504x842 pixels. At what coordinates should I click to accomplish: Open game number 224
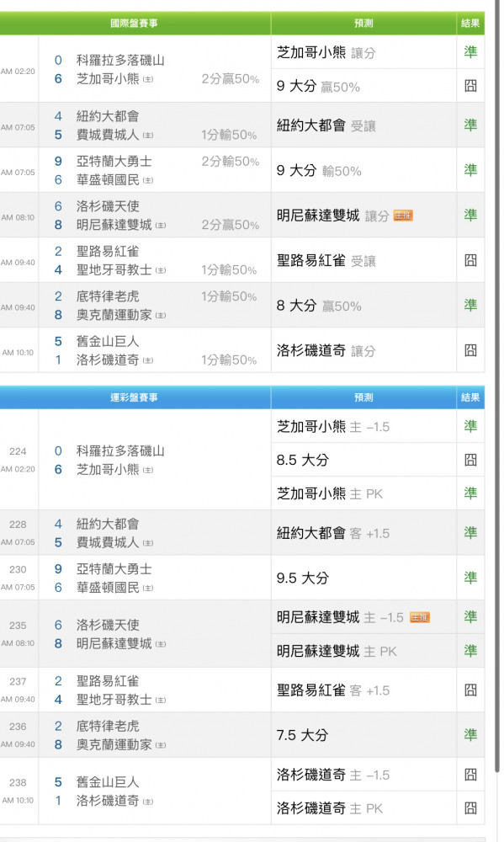point(18,451)
